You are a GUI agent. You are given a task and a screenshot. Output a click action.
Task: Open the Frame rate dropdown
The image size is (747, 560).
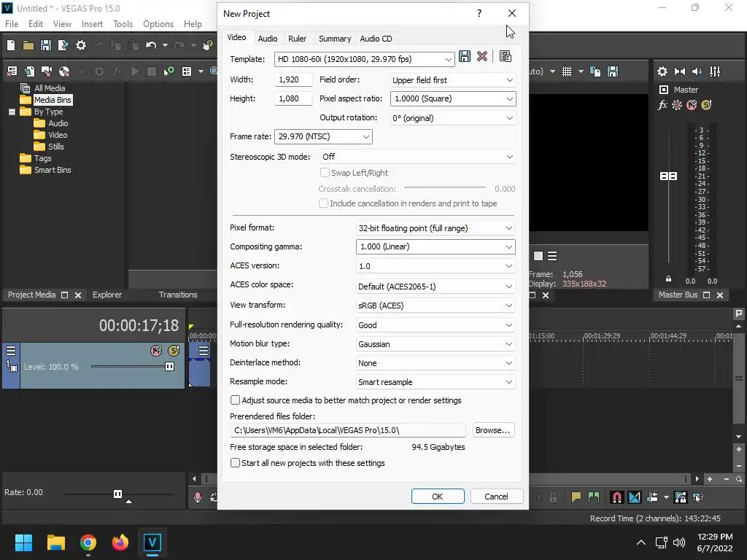(323, 136)
